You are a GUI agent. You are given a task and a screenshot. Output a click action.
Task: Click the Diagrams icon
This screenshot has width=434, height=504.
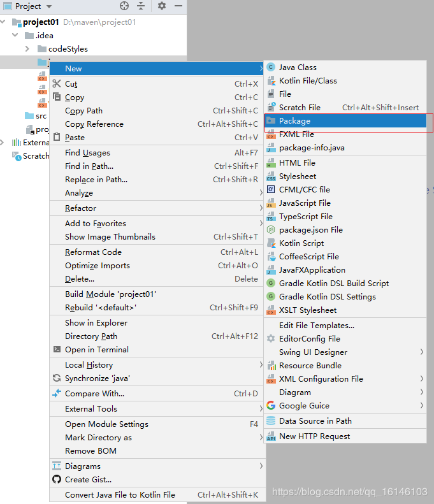(57, 466)
